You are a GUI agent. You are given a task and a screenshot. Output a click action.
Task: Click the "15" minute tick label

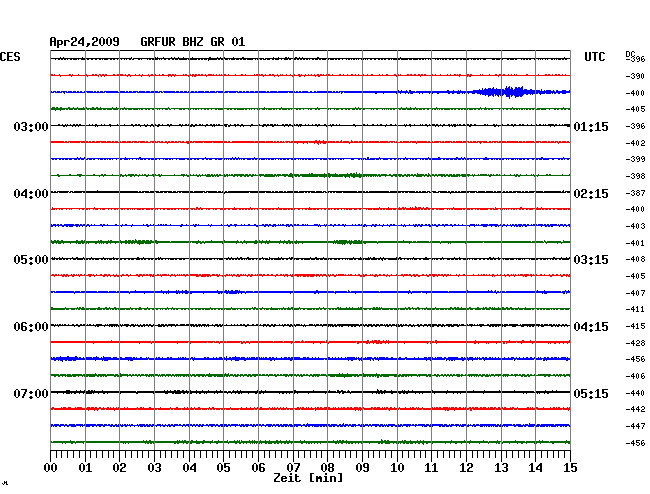(x=570, y=467)
